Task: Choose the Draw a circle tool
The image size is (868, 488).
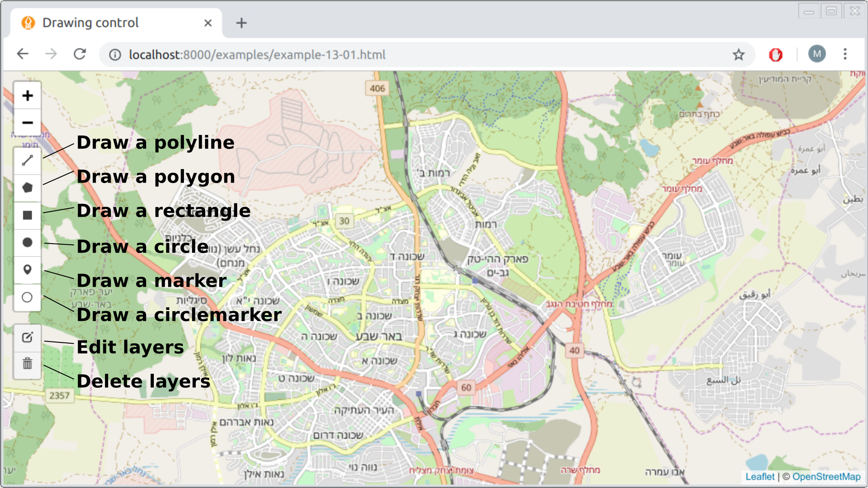Action: tap(27, 242)
